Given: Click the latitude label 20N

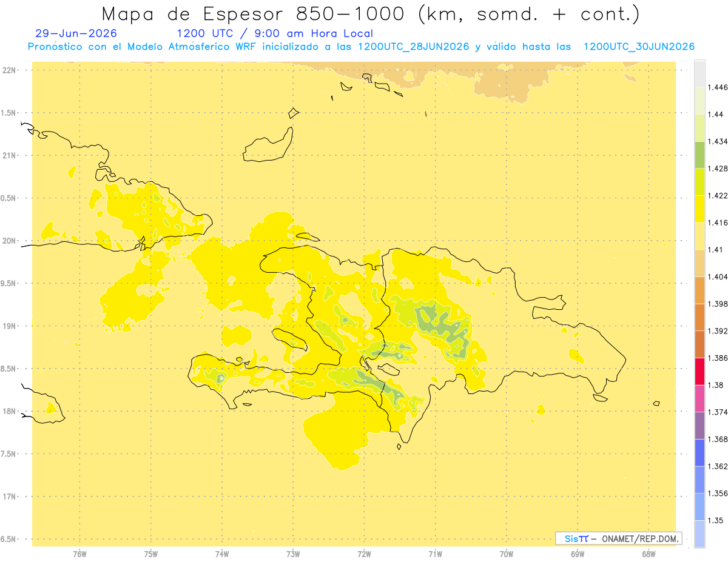Looking at the screenshot, I should (x=10, y=241).
